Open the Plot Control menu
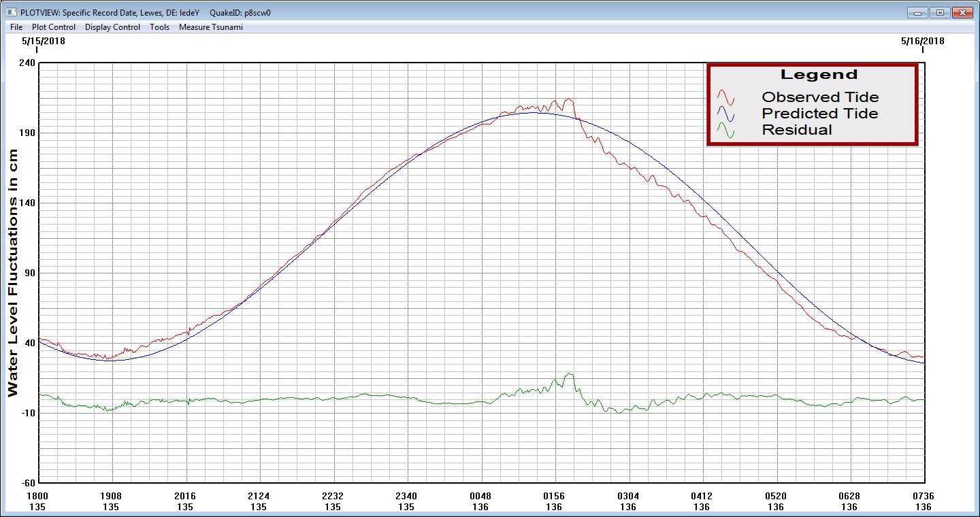 tap(54, 27)
